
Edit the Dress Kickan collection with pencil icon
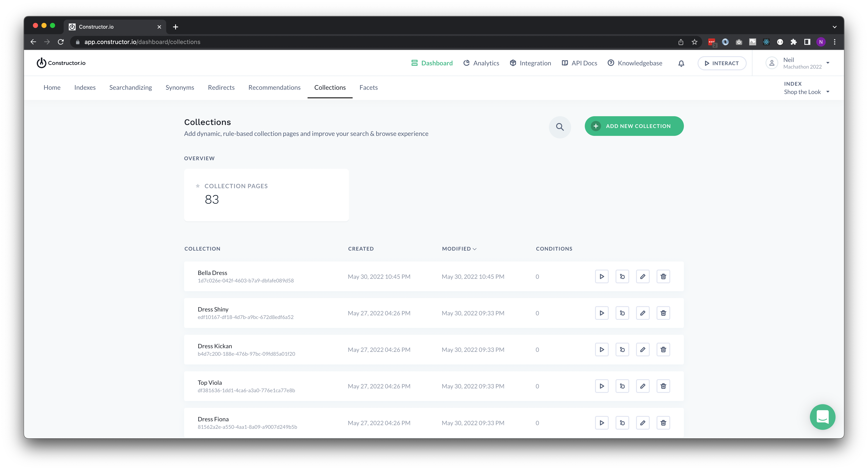(x=643, y=350)
